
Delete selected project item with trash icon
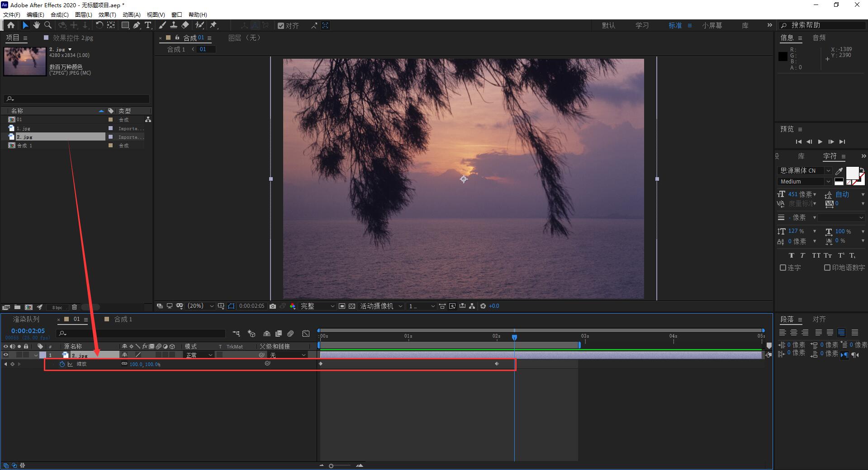point(75,307)
